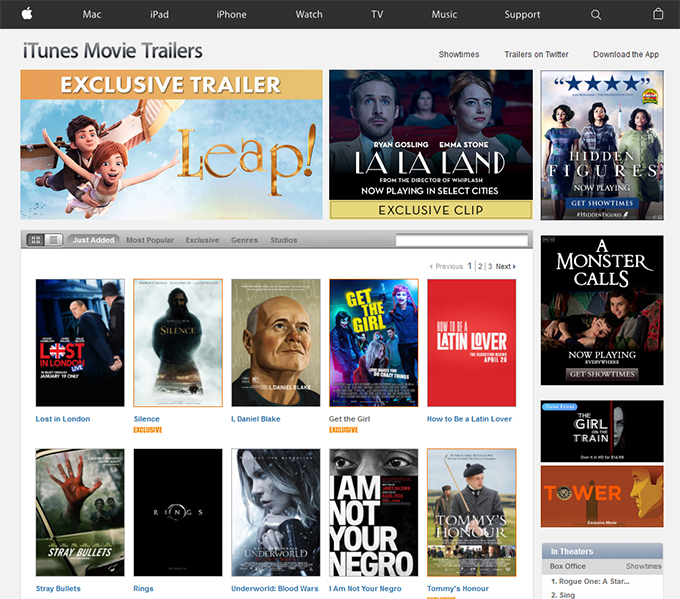Open the Lost in London poster
The image size is (680, 599).
click(80, 343)
